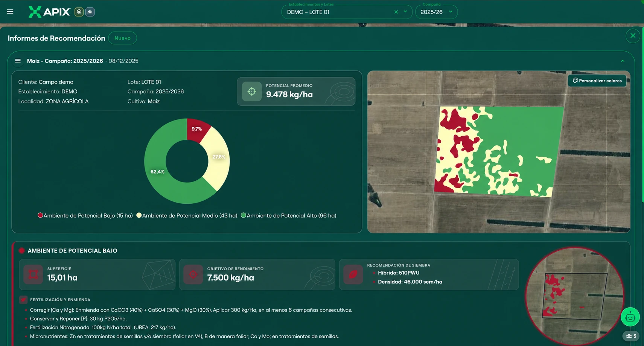Click the red 9,7% donut segment
This screenshot has height=346, width=644.
(196, 130)
